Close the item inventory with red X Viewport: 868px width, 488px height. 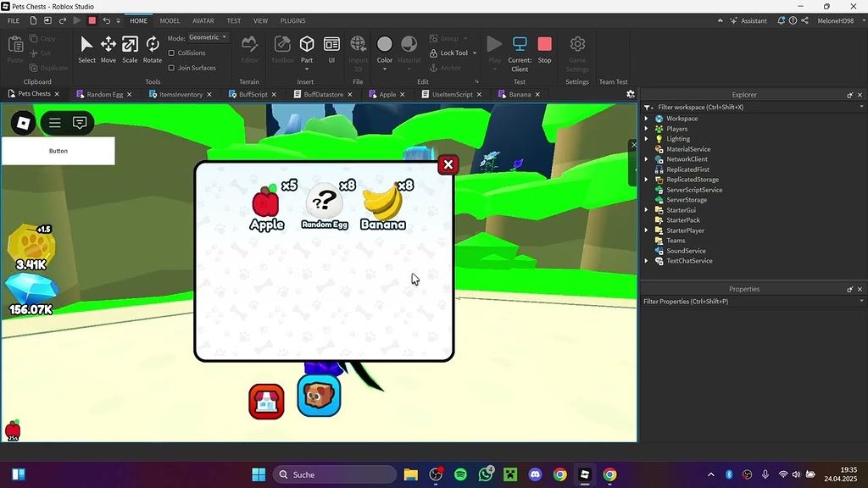click(448, 164)
